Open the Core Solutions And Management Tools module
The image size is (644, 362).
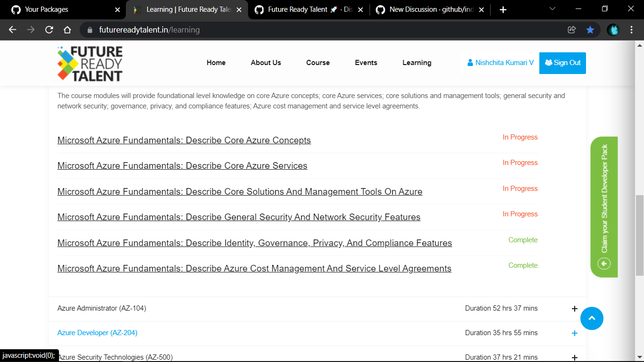click(x=240, y=192)
